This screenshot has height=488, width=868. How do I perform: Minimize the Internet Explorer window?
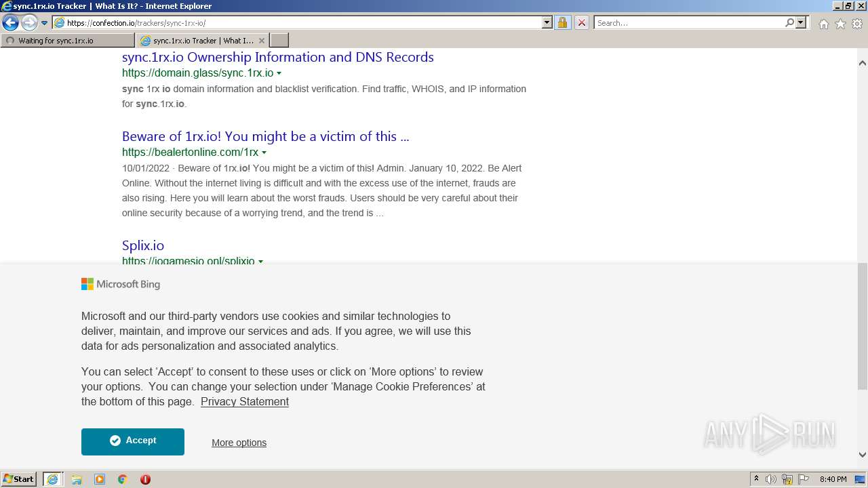point(837,5)
